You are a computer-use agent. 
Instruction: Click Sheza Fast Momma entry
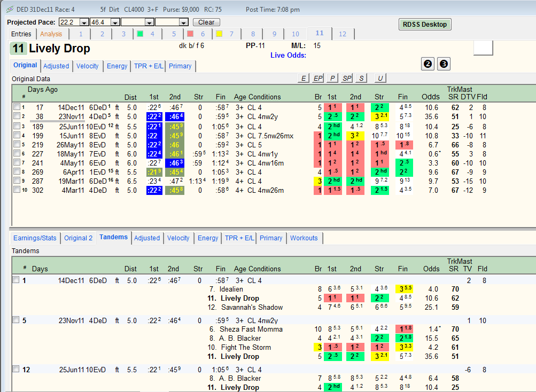(x=251, y=329)
